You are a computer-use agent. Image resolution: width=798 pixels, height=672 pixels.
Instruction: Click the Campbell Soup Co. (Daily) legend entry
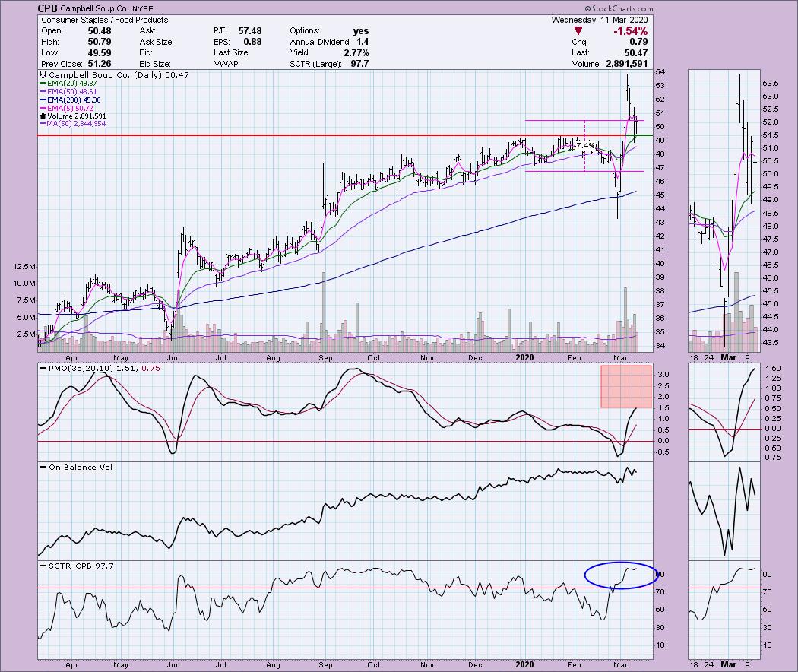(114, 74)
